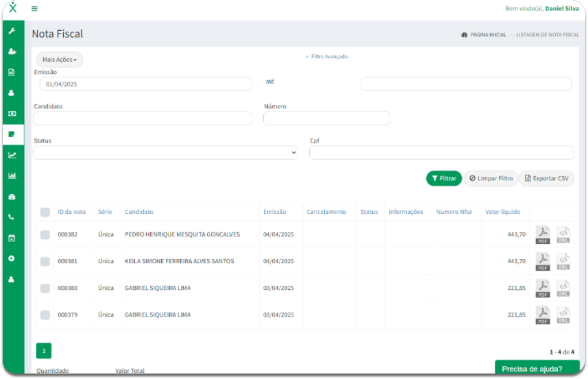This screenshot has width=588, height=379.
Task: Open the line chart sidebar icon
Action: (x=12, y=155)
